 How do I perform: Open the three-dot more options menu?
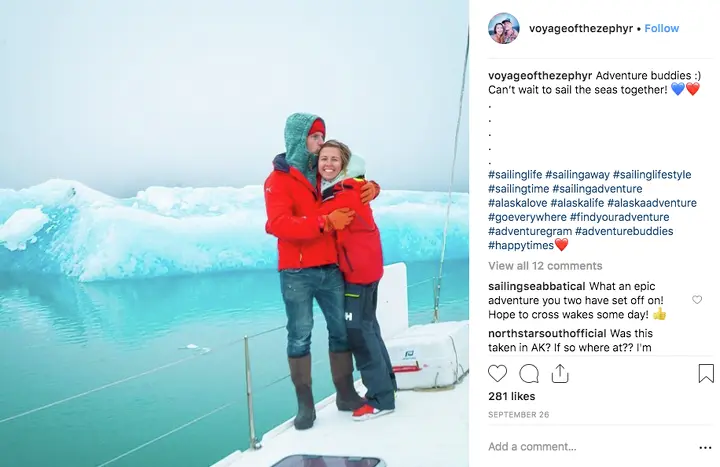pos(705,448)
